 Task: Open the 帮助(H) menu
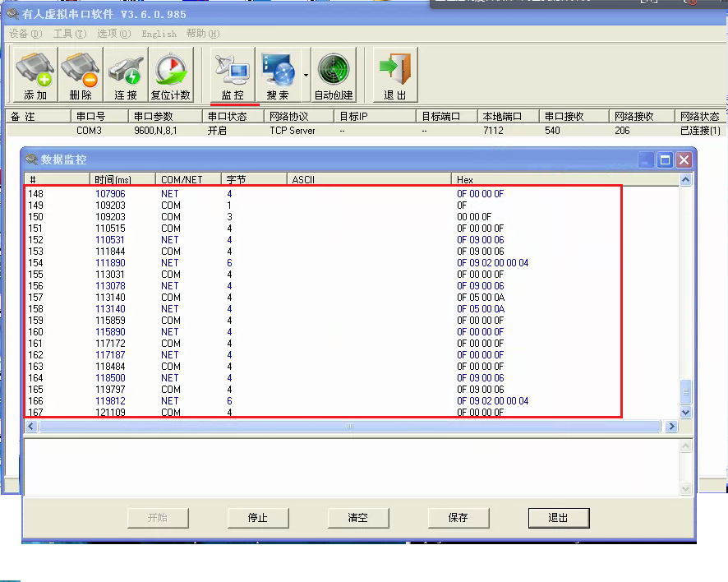[x=202, y=34]
